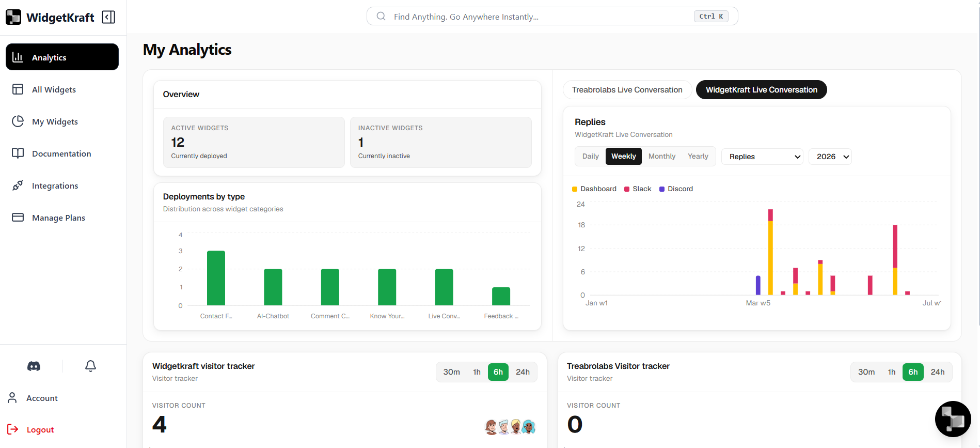Click the tallest Replies chart bar
Viewport: 980px width, 448px height.
(770, 252)
